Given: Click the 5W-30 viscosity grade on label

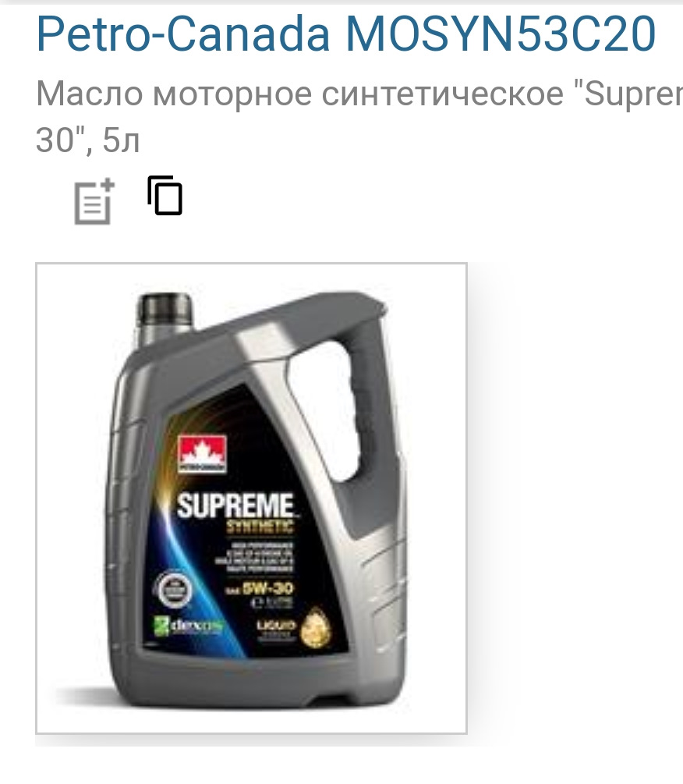Looking at the screenshot, I should click(x=267, y=588).
